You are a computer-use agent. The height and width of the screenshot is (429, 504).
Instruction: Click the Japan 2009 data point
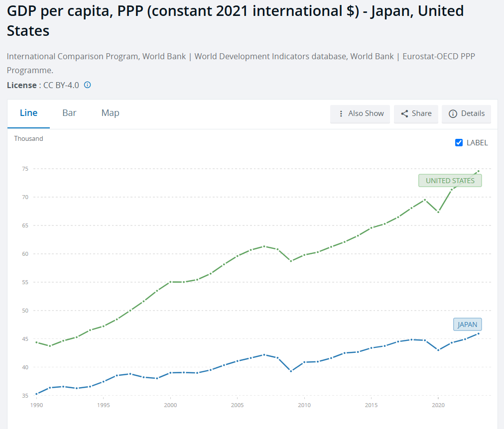(x=291, y=371)
